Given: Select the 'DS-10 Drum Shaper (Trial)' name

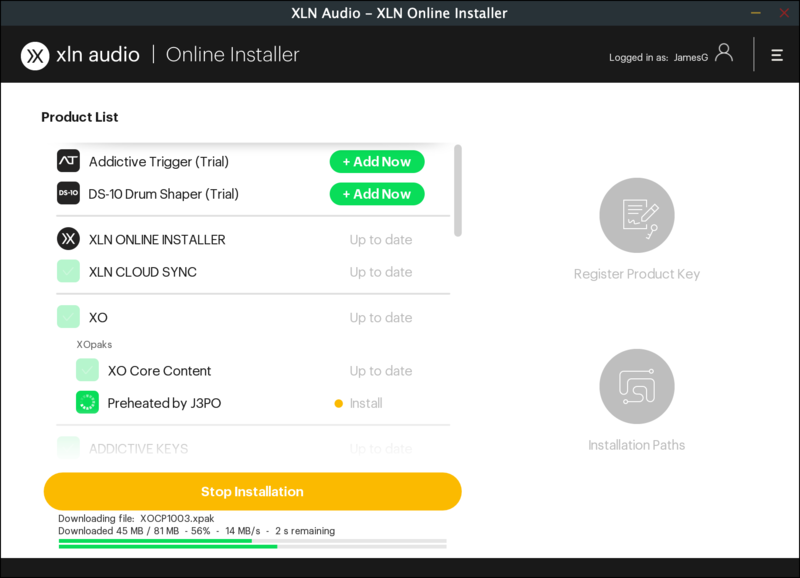Looking at the screenshot, I should pyautogui.click(x=163, y=194).
